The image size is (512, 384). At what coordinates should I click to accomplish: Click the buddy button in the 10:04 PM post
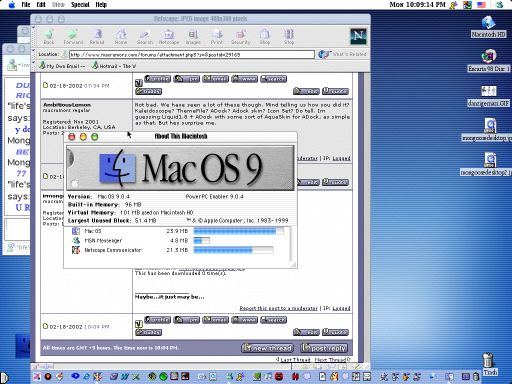(148, 332)
